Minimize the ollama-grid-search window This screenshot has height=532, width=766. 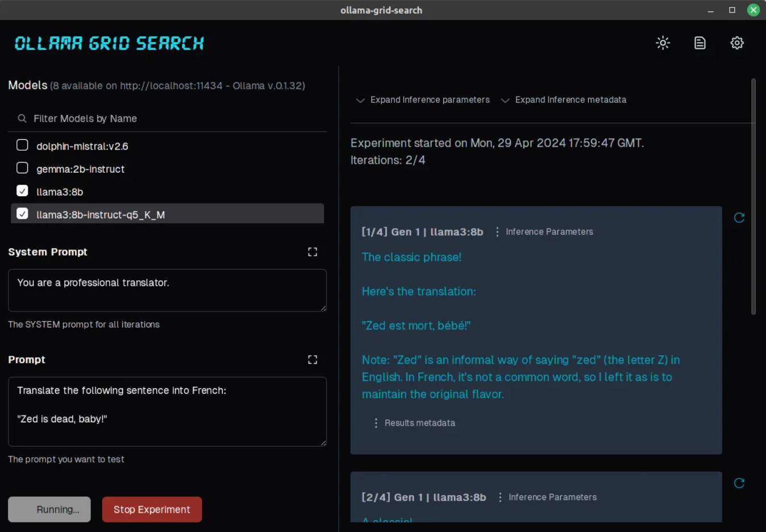tap(710, 10)
